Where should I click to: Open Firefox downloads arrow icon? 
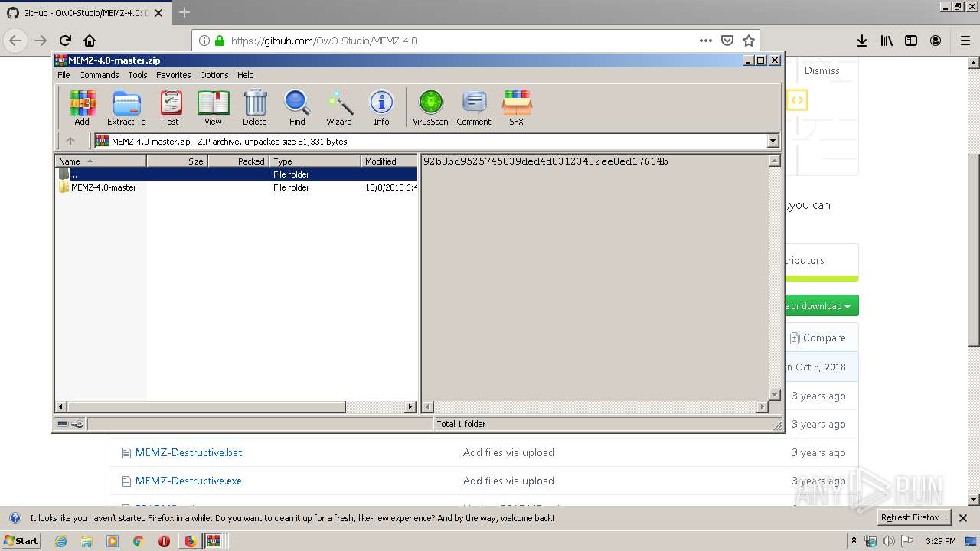click(x=862, y=41)
